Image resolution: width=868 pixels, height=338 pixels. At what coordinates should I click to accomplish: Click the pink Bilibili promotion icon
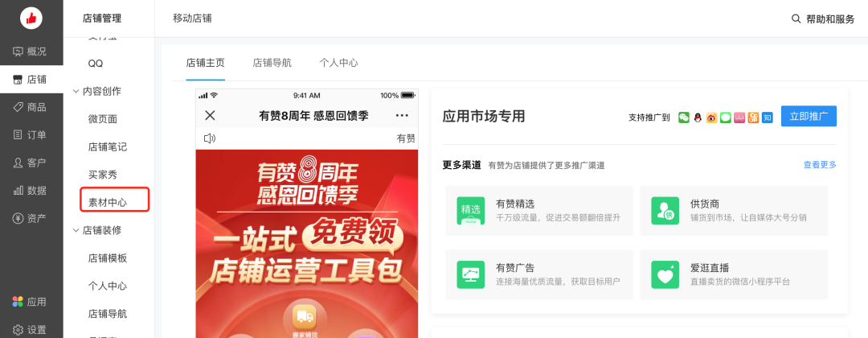(739, 117)
